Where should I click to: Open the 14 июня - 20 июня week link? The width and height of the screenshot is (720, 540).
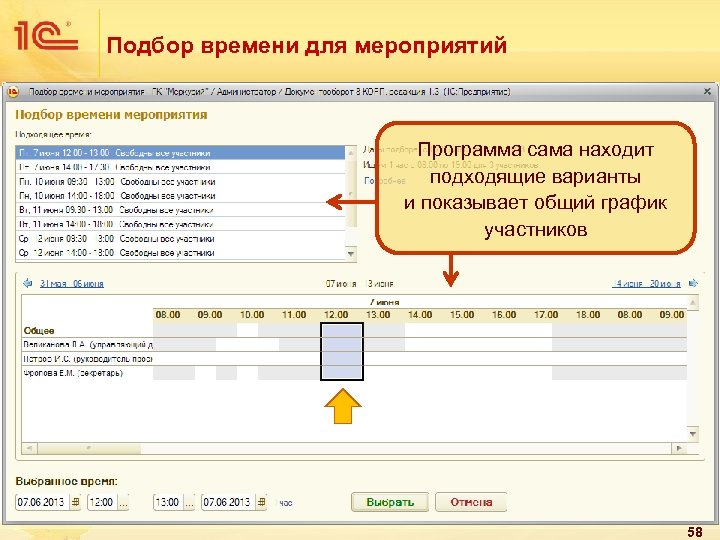coord(647,284)
